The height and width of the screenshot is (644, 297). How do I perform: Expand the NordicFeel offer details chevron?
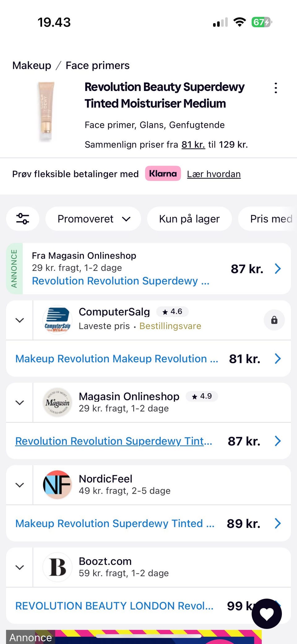19,485
